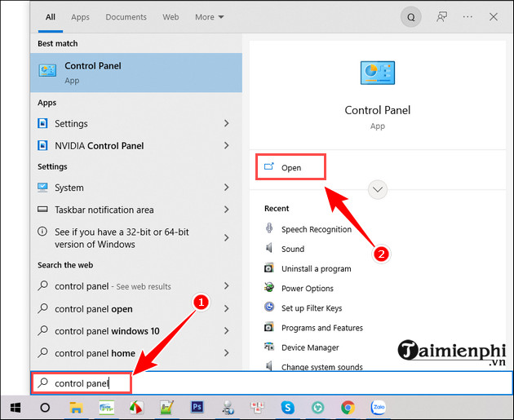
Task: Expand the Settings app result arrow
Action: 227,123
